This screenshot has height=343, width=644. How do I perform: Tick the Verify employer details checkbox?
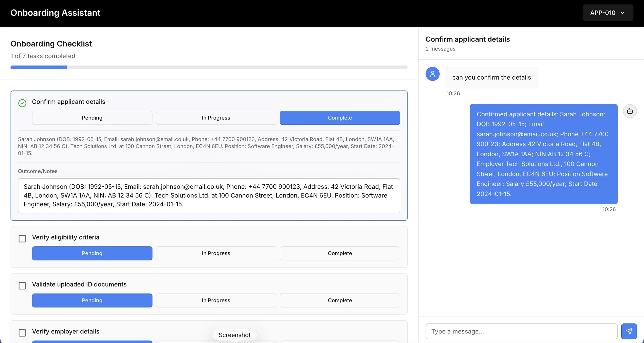[x=22, y=333]
